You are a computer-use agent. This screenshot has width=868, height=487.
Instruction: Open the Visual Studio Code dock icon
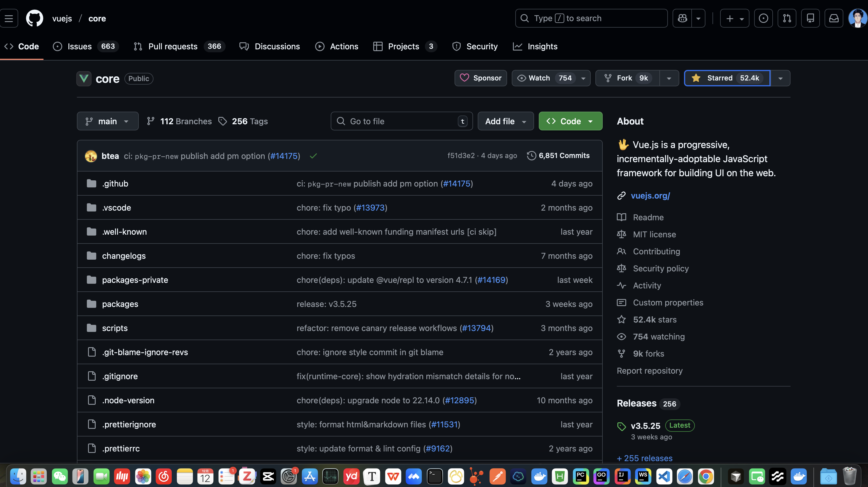point(664,476)
